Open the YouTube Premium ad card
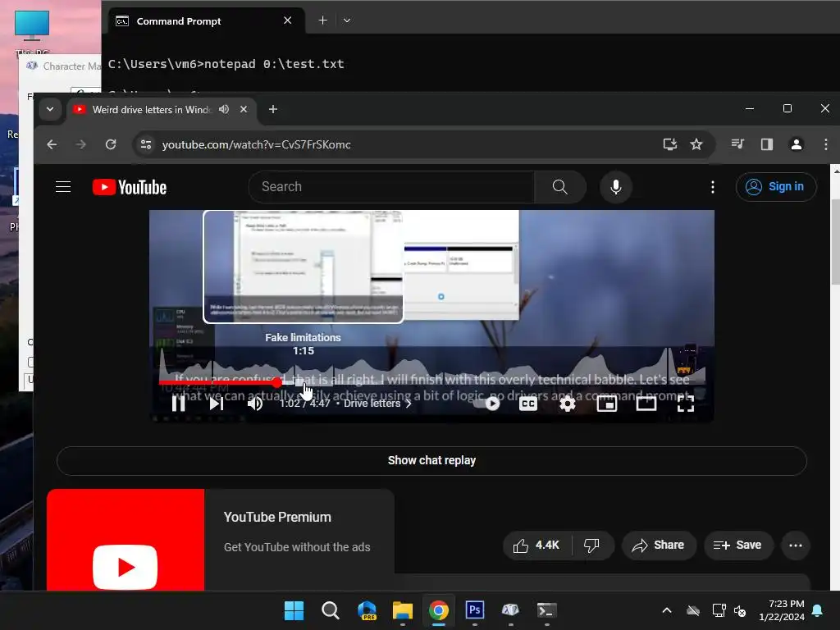Image resolution: width=840 pixels, height=630 pixels. click(221, 540)
